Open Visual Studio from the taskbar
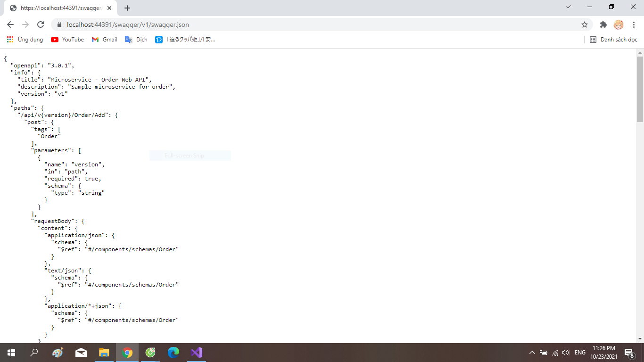 (197, 352)
